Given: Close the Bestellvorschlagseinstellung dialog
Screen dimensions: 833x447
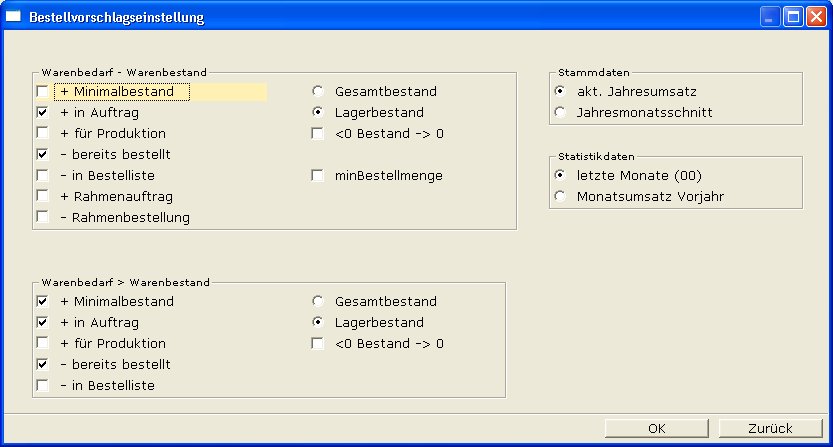Looking at the screenshot, I should [x=814, y=17].
